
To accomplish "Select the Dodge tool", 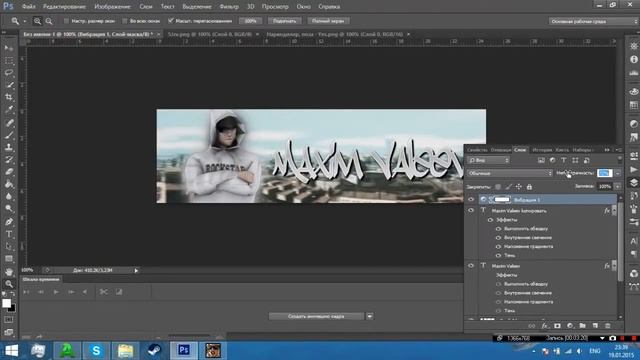I will [x=9, y=209].
